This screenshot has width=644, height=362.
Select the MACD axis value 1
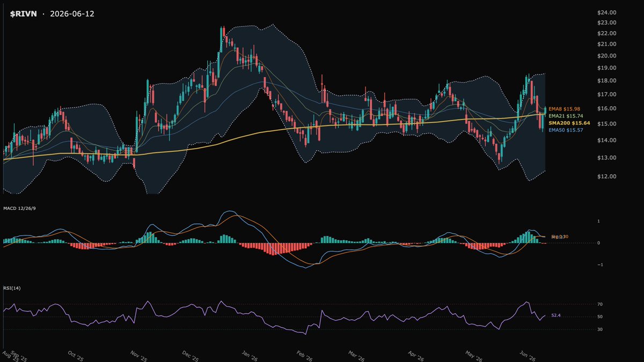coord(599,221)
